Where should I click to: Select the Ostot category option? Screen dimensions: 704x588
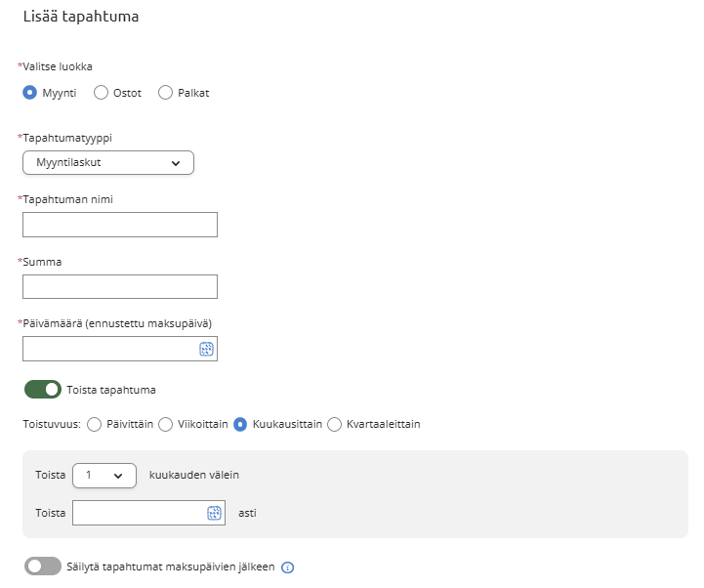(x=101, y=93)
